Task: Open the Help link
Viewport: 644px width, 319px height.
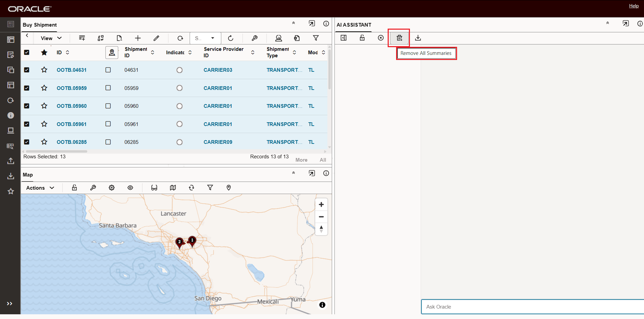Action: click(634, 6)
